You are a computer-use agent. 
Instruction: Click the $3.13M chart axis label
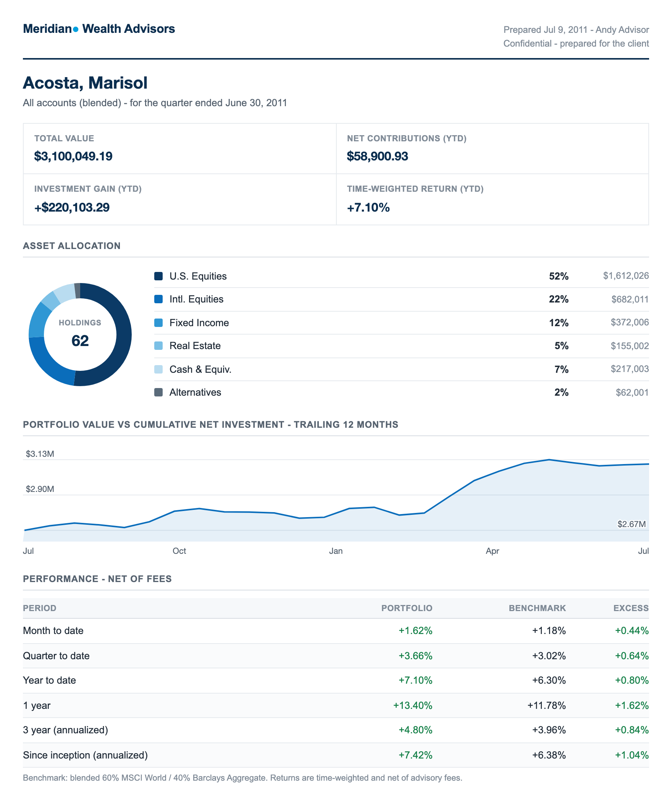point(40,454)
